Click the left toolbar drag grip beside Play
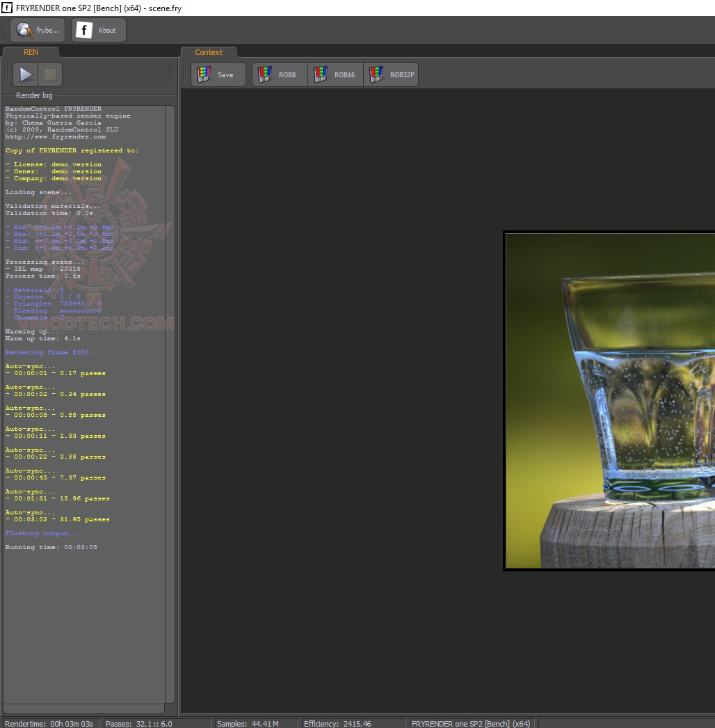 [7, 74]
